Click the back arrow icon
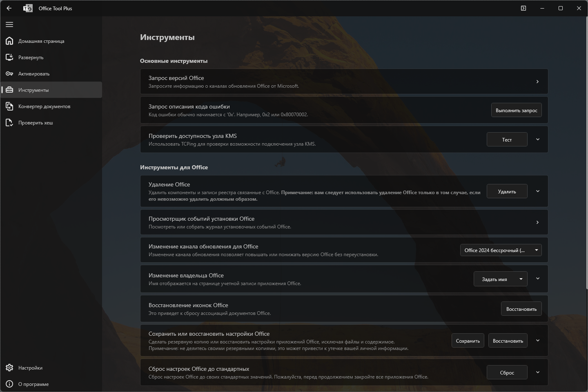The image size is (588, 392). click(9, 8)
